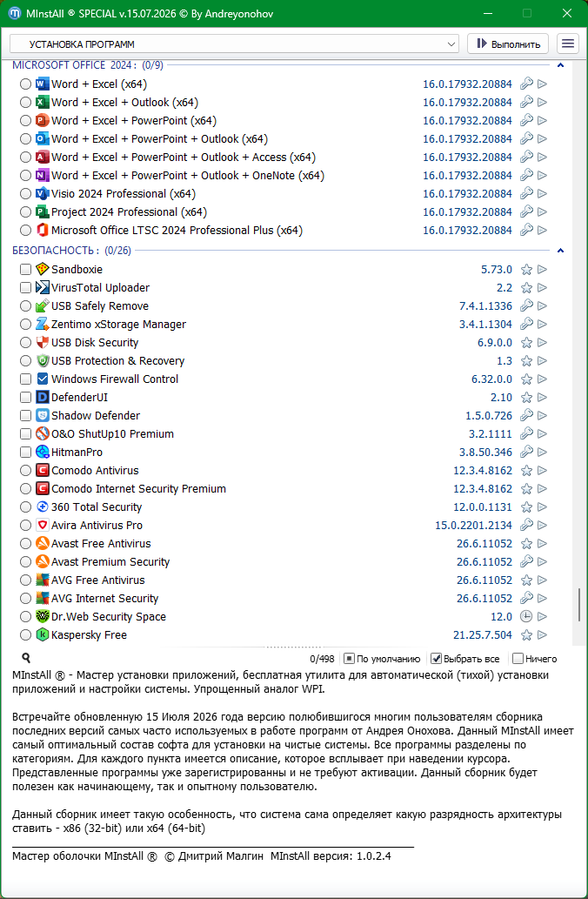This screenshot has height=899, width=588.
Task: Click the 0/498 selection counter
Action: coord(322,659)
